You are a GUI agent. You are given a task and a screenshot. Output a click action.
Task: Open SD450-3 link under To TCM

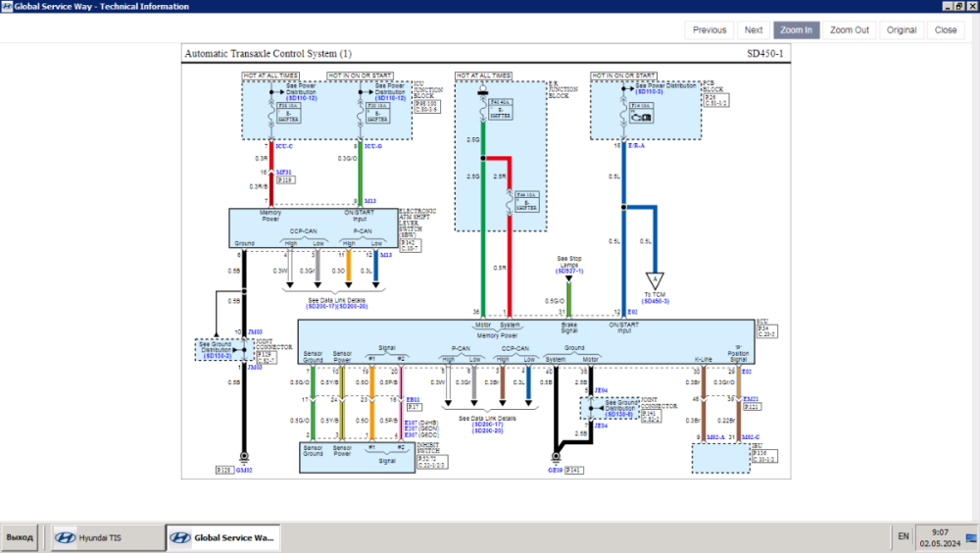point(655,301)
